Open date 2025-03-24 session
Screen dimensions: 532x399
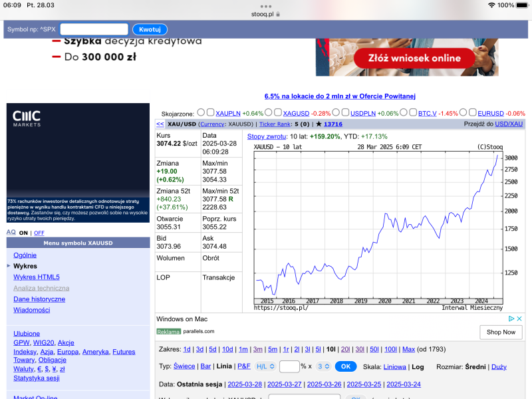[404, 384]
